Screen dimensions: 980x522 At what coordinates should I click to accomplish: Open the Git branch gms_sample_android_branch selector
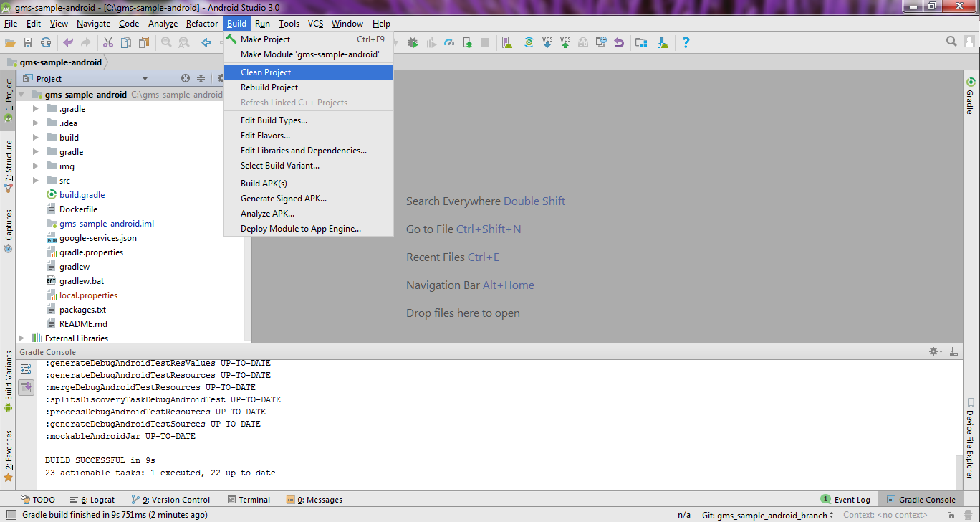pyautogui.click(x=767, y=515)
